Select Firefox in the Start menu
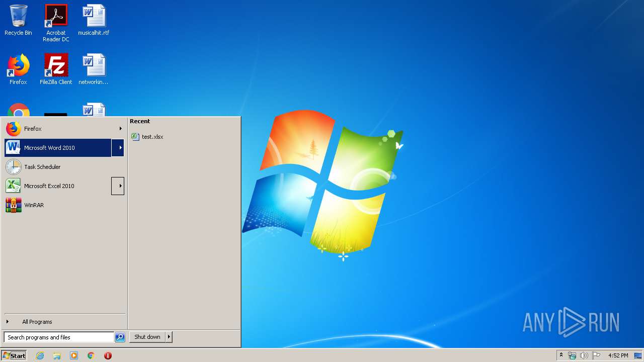644x362 pixels. tap(64, 129)
